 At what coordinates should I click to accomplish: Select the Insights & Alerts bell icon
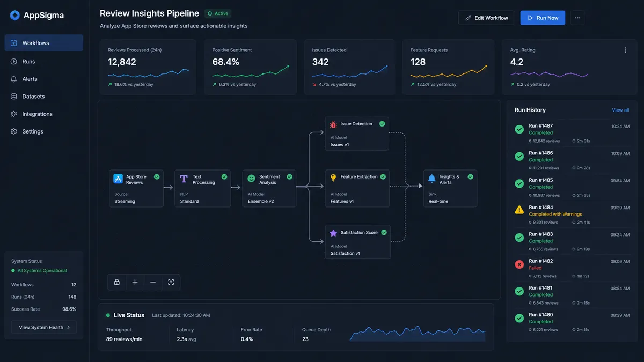(x=431, y=179)
